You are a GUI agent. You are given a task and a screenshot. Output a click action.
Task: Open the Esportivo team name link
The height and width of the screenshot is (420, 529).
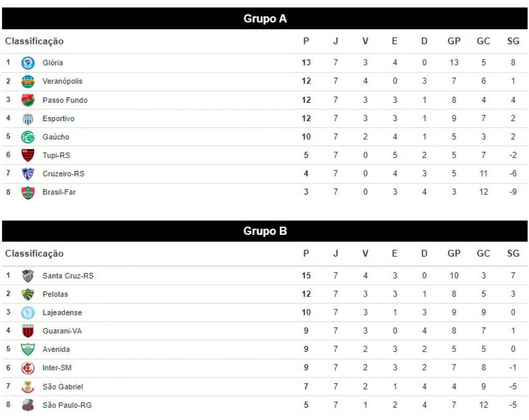tap(58, 118)
